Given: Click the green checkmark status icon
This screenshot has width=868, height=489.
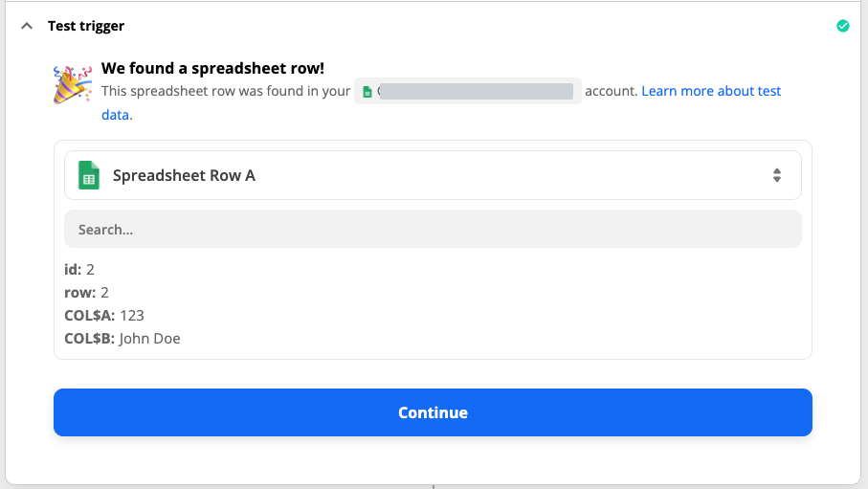Looking at the screenshot, I should [x=842, y=26].
